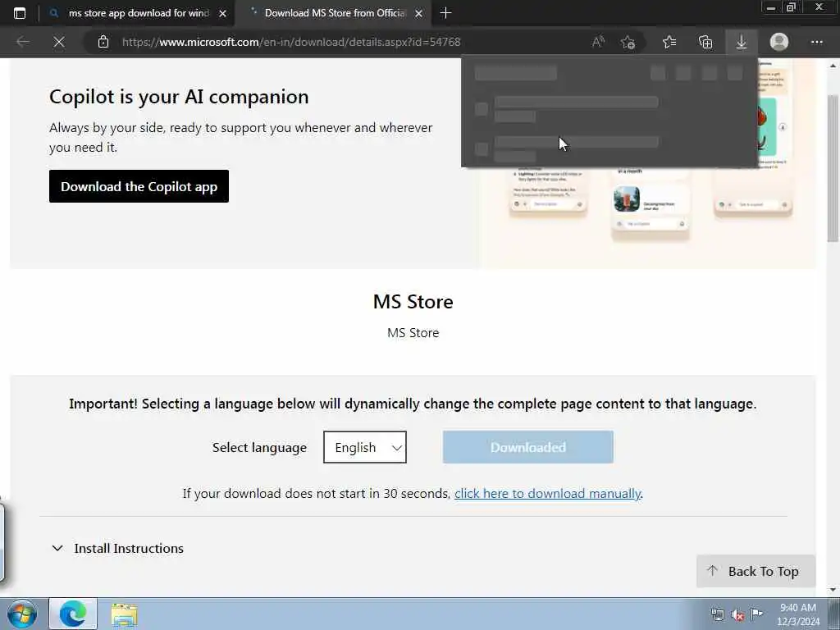840x630 pixels.
Task: Open the Windows Start menu
Action: pos(22,614)
